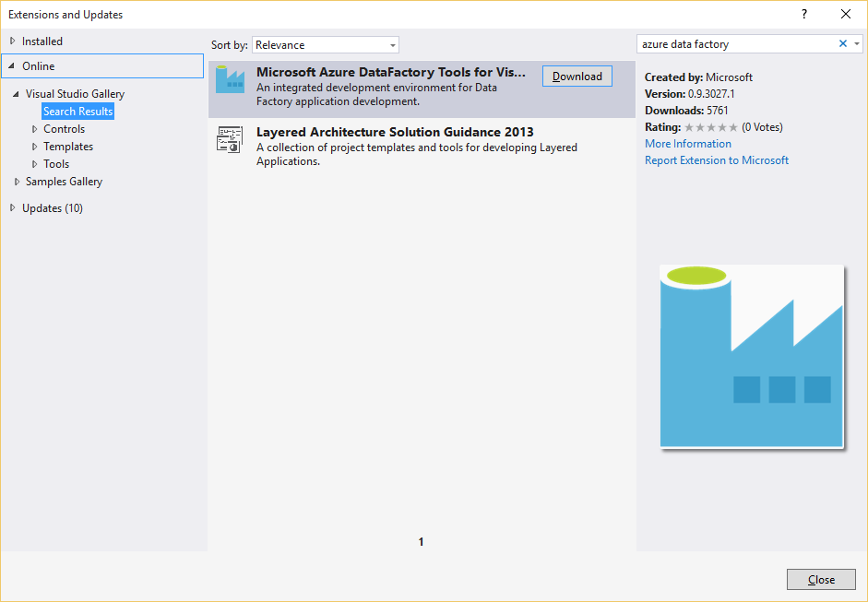Image resolution: width=868 pixels, height=602 pixels.
Task: Expand the Tools node arrow
Action: pos(34,164)
